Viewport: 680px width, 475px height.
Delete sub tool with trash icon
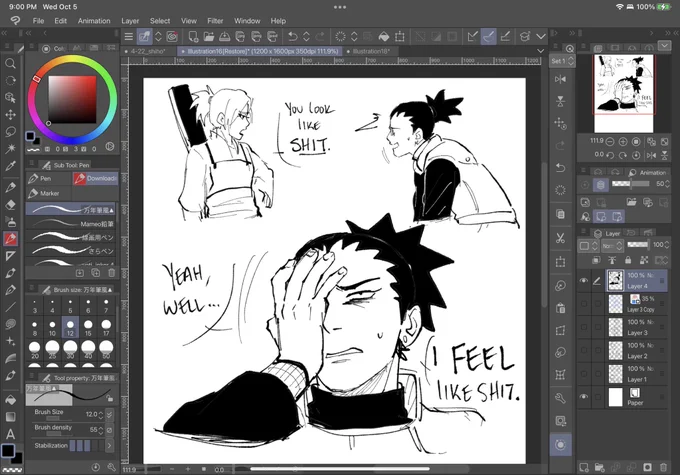[111, 273]
